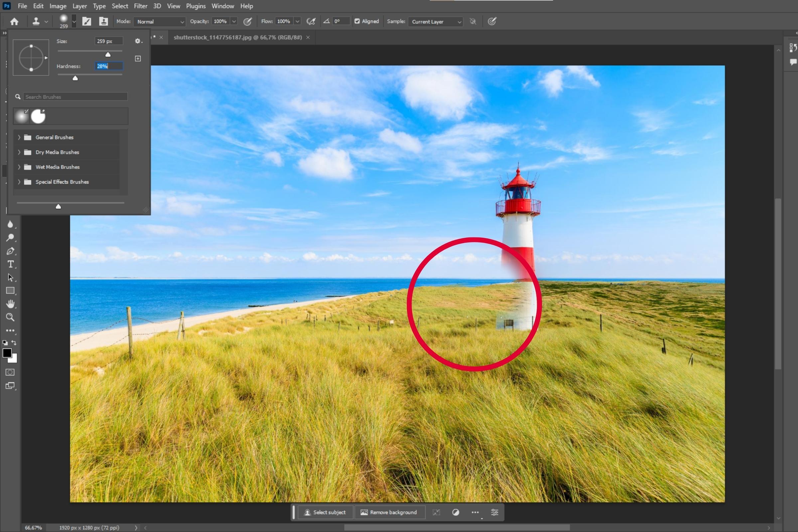Select the Pen tool
Screen dimensions: 798x532
pos(10,251)
